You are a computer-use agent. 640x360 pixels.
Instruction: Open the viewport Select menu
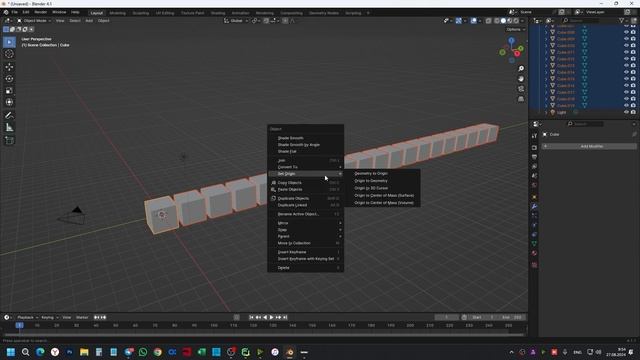click(x=75, y=20)
